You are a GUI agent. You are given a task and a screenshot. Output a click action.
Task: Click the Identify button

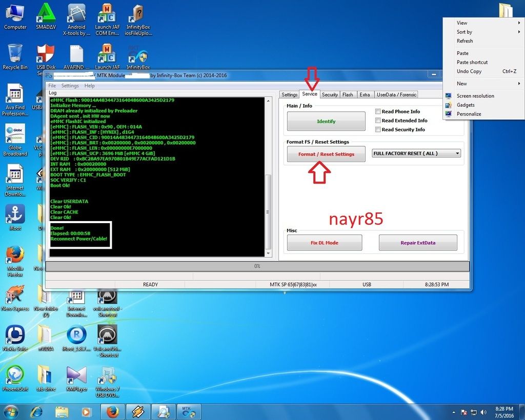click(326, 122)
